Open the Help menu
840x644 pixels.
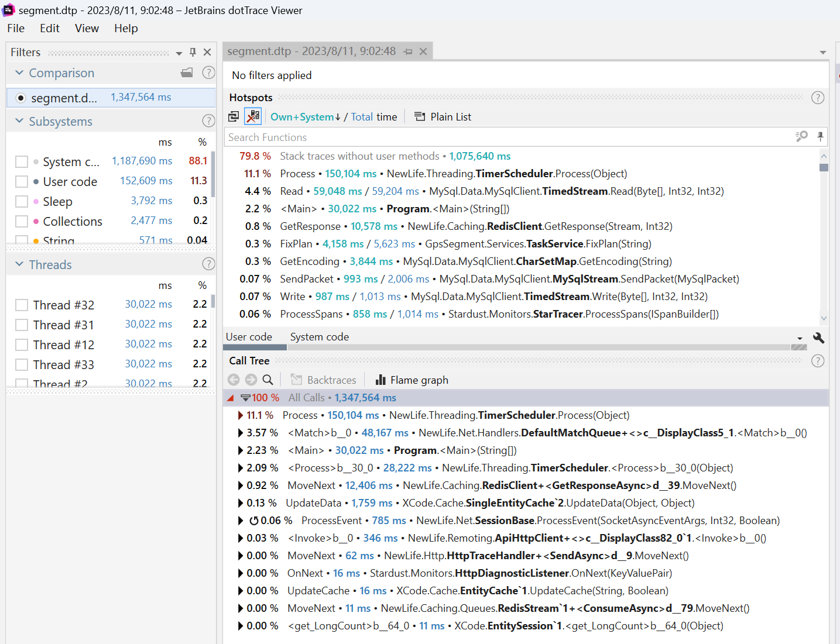pyautogui.click(x=126, y=28)
